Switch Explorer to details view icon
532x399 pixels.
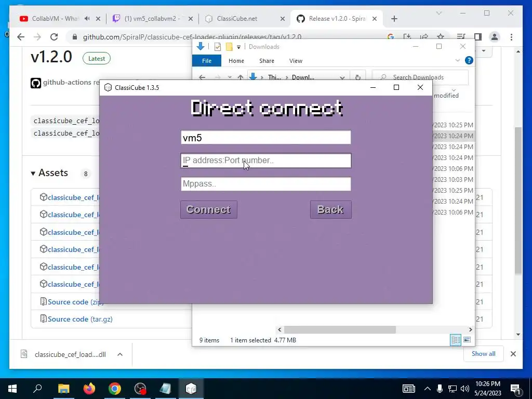point(455,340)
